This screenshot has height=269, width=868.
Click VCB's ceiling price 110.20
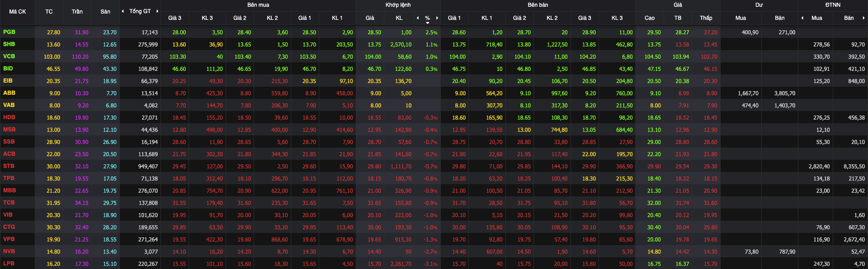pos(80,57)
